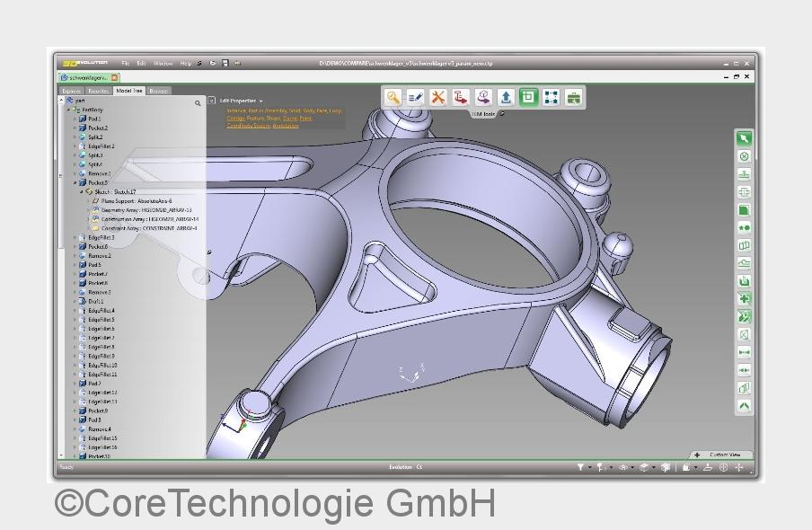Screen dimensions: 812x530
Task: Toggle the green bounding box button
Action: point(528,97)
